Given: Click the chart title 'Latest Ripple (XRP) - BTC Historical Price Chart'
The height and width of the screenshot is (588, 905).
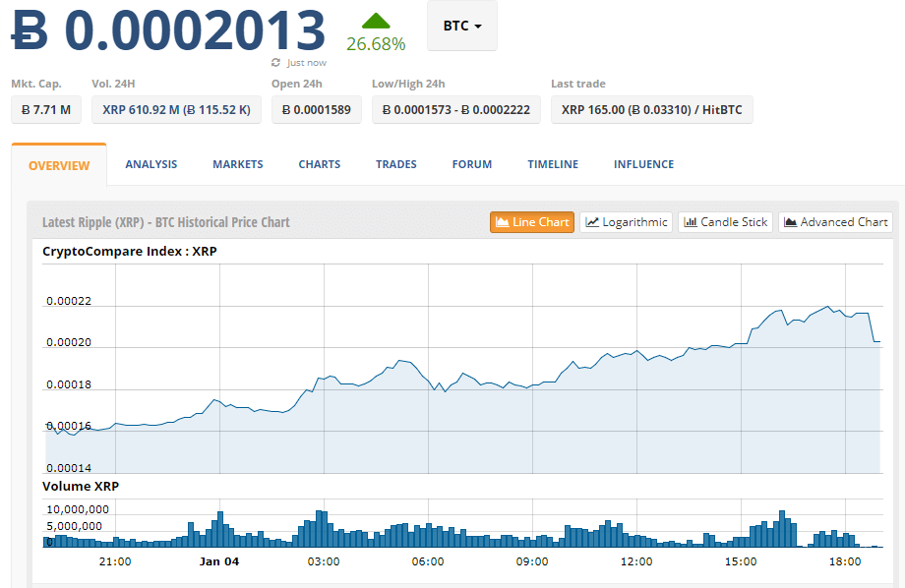Looking at the screenshot, I should (x=166, y=222).
